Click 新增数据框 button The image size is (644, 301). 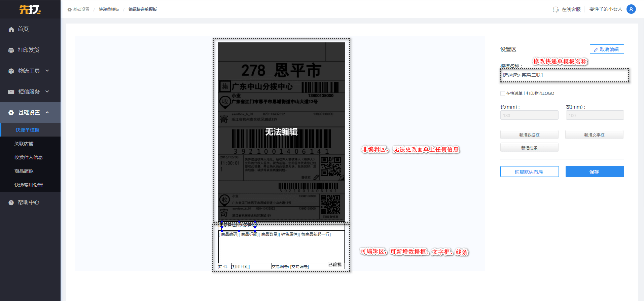pyautogui.click(x=529, y=135)
